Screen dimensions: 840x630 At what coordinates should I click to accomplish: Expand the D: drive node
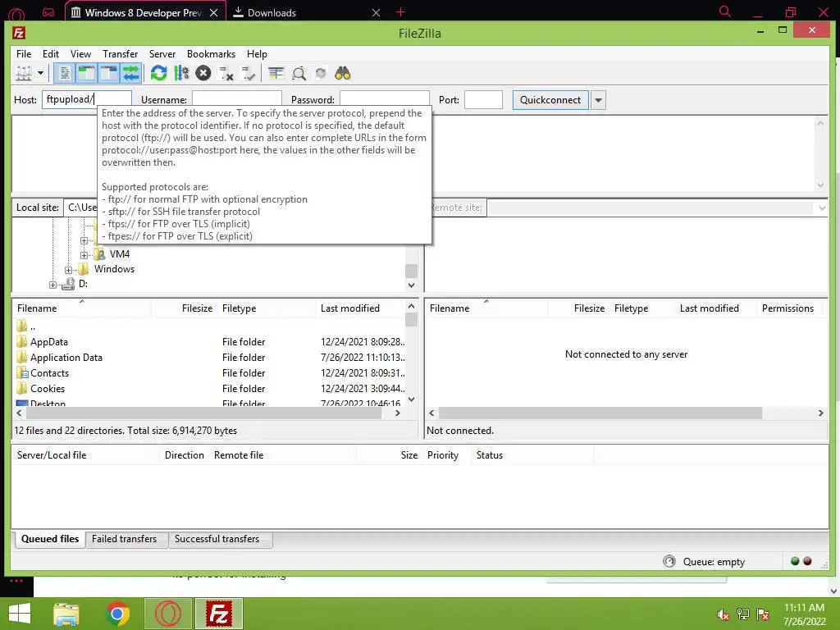coord(52,285)
